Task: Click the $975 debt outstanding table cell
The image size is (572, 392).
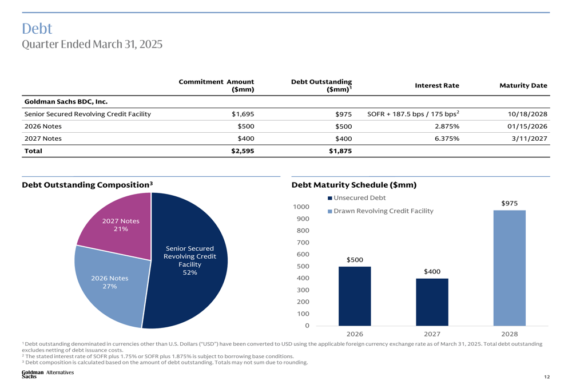Action: 344,114
